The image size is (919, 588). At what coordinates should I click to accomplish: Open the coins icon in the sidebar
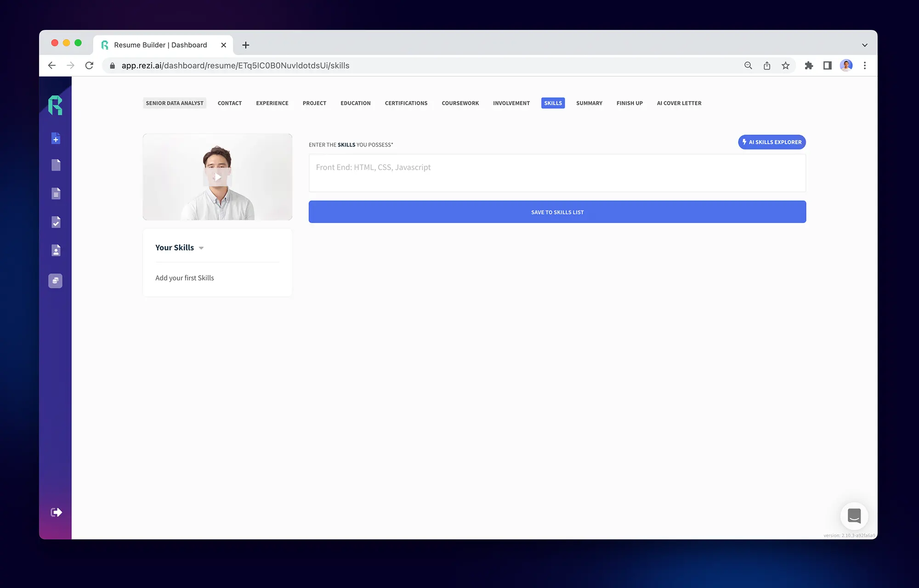55,281
